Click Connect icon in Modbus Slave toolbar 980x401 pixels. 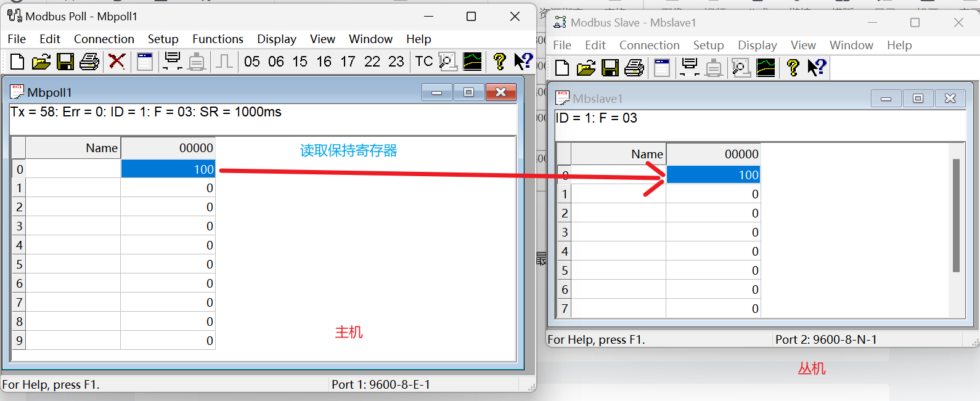click(690, 68)
